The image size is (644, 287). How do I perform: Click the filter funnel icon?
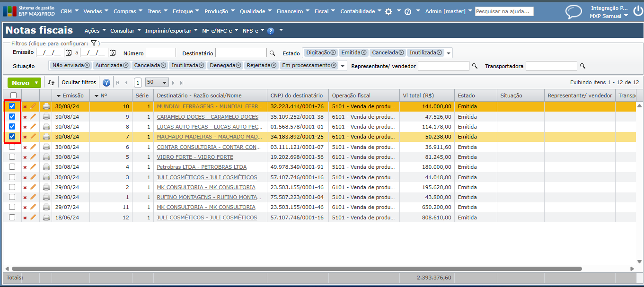click(94, 43)
